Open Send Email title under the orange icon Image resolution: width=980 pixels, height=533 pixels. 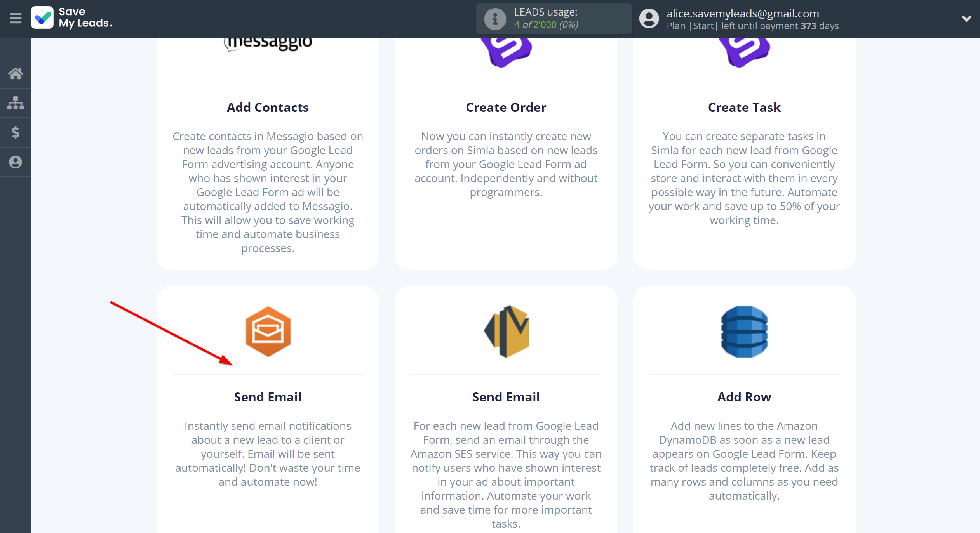coord(268,397)
